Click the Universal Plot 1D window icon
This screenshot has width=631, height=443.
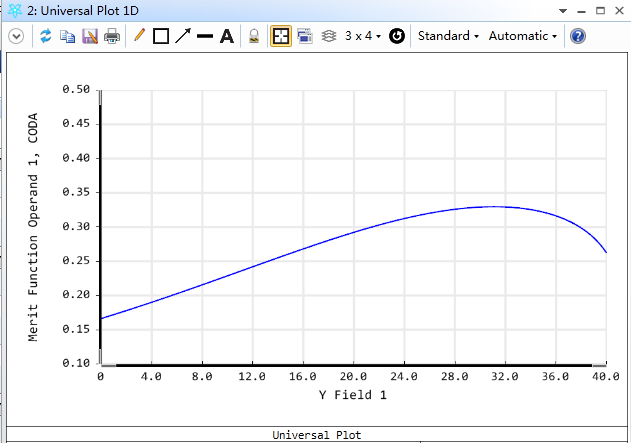15,10
